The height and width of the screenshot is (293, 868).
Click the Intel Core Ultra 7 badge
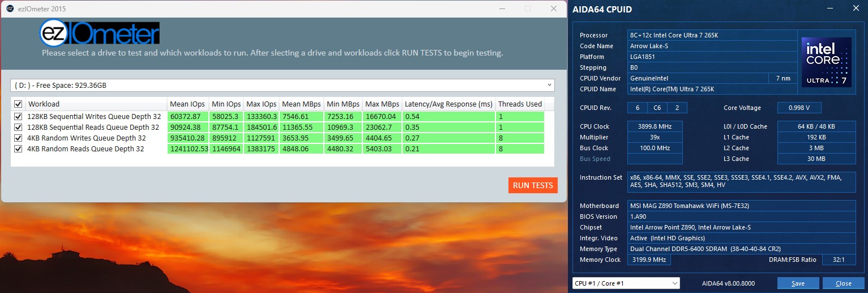coord(826,62)
